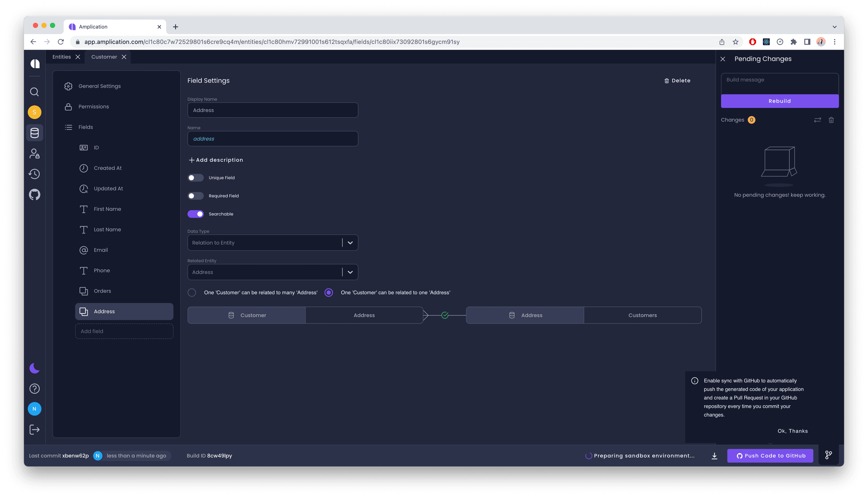Click the compare changes icon in Pending Changes
This screenshot has height=498, width=868.
pos(818,120)
